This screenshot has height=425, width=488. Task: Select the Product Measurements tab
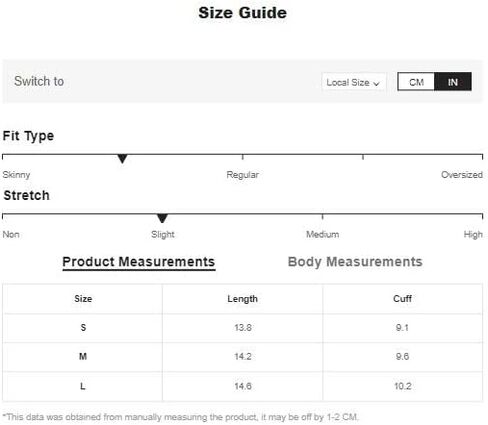click(x=139, y=262)
